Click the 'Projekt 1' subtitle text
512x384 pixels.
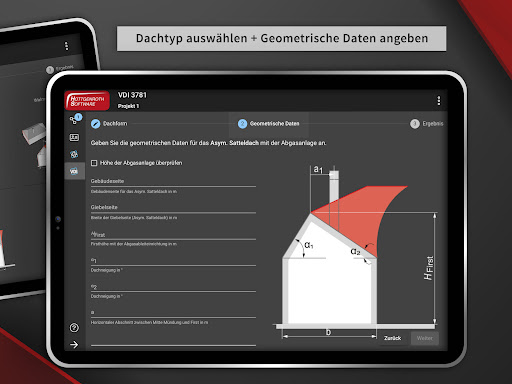(x=128, y=106)
